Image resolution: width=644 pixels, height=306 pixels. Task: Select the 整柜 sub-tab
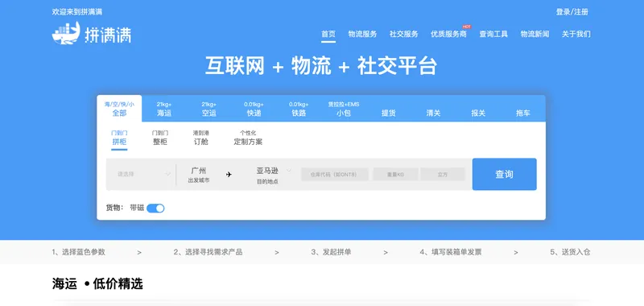coord(159,139)
